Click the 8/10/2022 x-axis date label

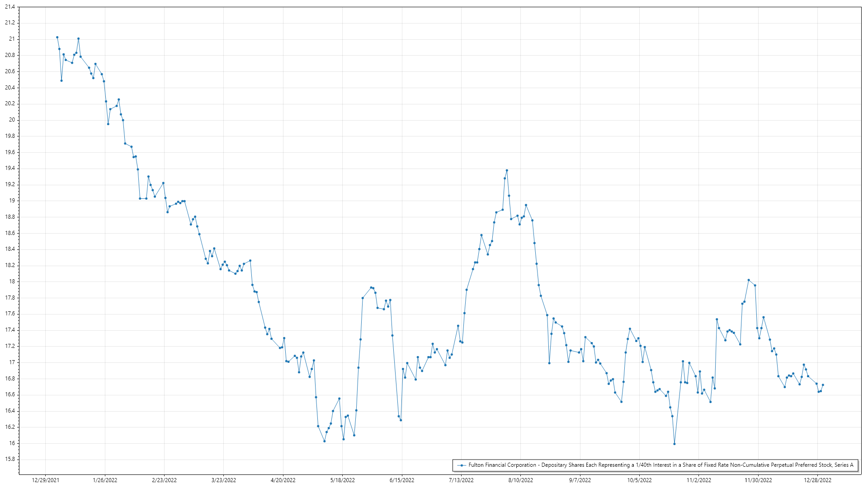[520, 480]
